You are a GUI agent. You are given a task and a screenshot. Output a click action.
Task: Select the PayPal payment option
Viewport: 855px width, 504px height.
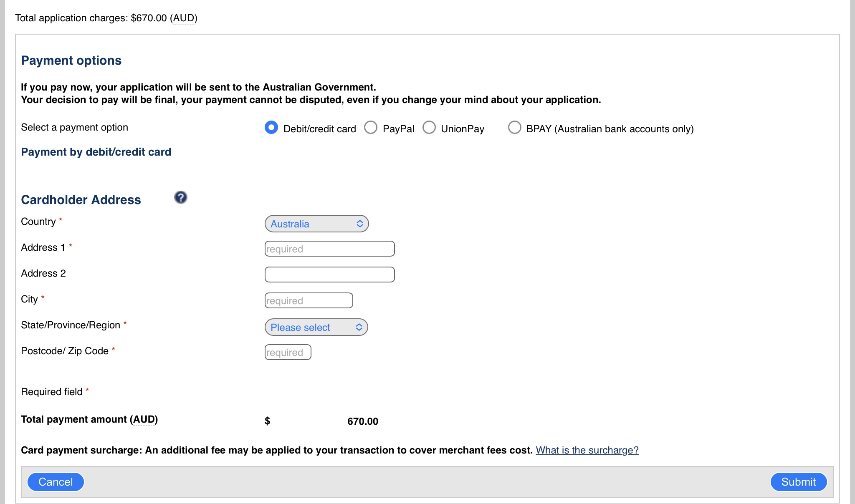[x=371, y=127]
